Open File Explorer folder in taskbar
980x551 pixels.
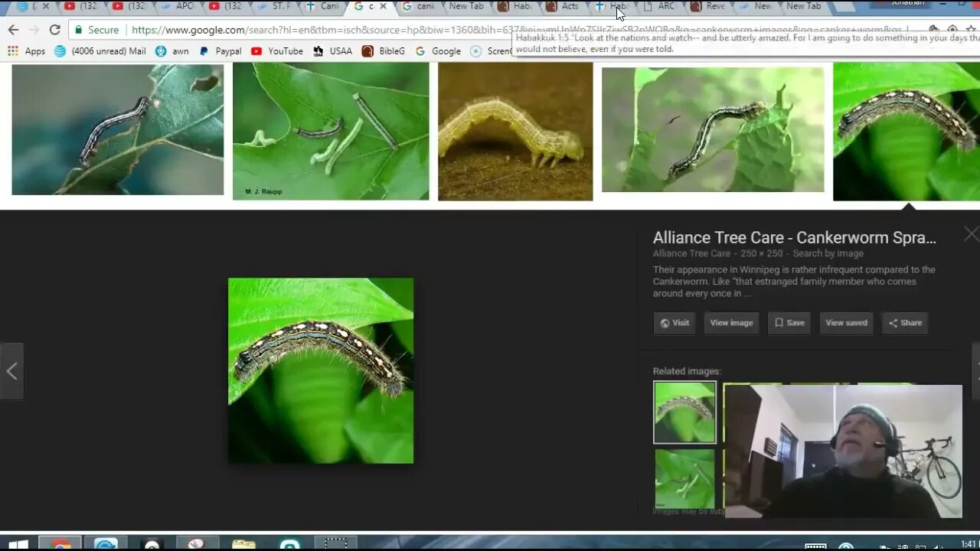(243, 545)
